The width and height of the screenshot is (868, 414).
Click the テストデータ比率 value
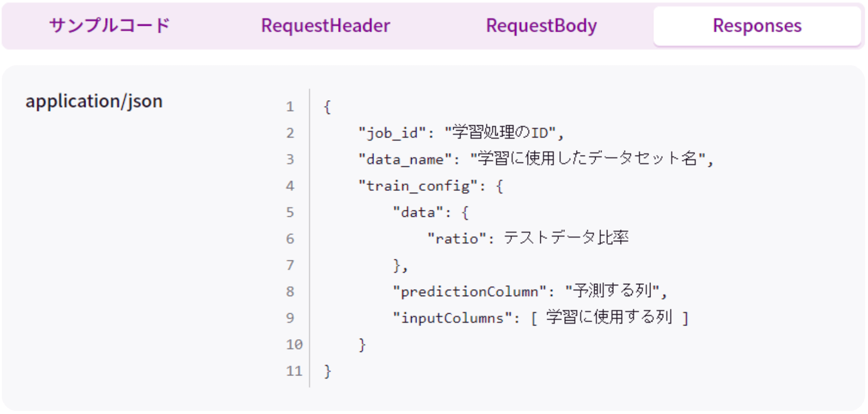566,238
